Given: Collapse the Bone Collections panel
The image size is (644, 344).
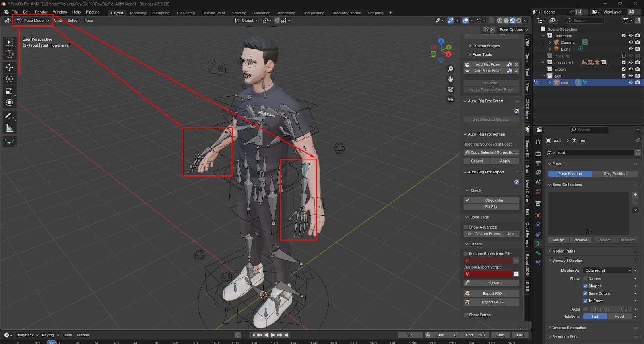Looking at the screenshot, I should click(x=567, y=185).
